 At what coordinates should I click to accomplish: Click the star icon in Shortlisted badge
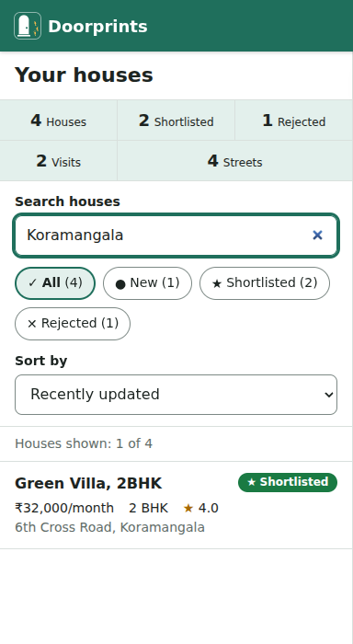pos(252,482)
